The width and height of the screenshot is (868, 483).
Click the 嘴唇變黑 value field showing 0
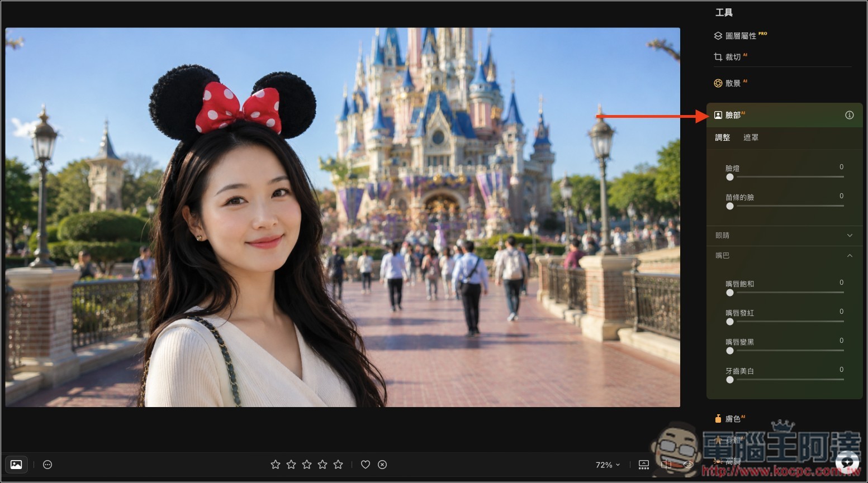[x=841, y=341]
